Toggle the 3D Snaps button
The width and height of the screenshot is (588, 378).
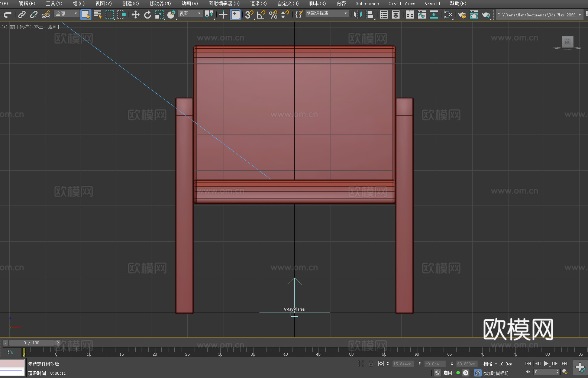[x=249, y=14]
